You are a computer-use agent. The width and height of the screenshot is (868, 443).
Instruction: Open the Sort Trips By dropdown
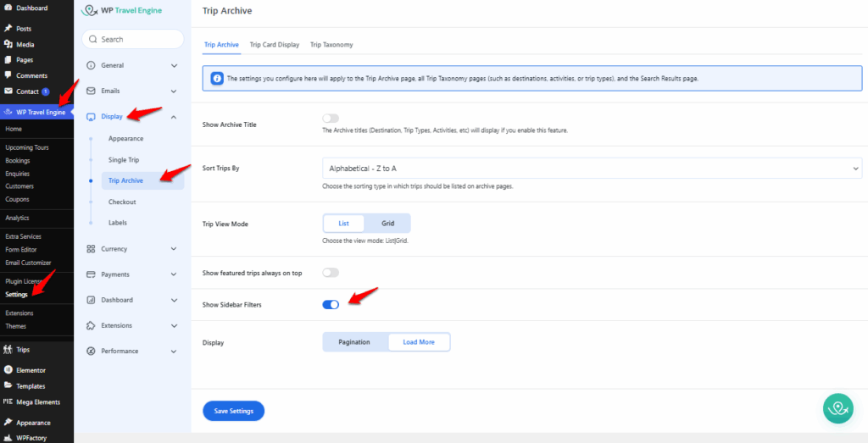point(592,169)
